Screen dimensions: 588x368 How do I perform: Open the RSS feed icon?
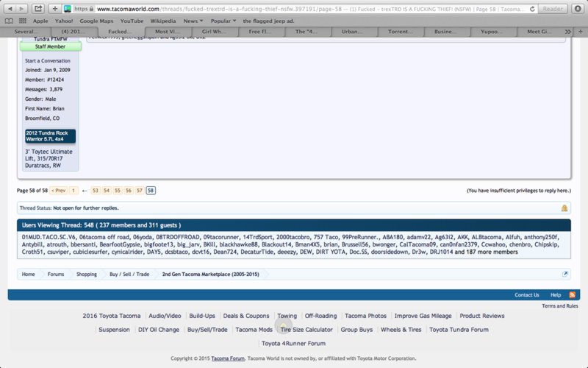pos(572,295)
